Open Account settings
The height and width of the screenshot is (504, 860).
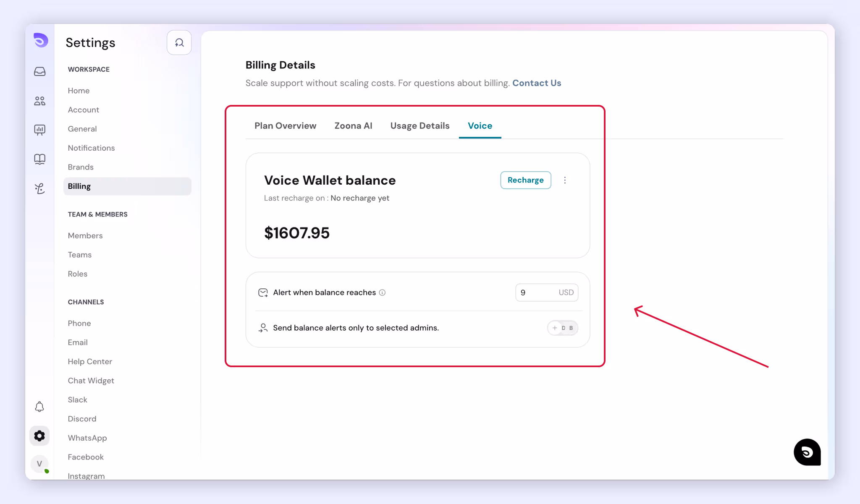tap(84, 110)
